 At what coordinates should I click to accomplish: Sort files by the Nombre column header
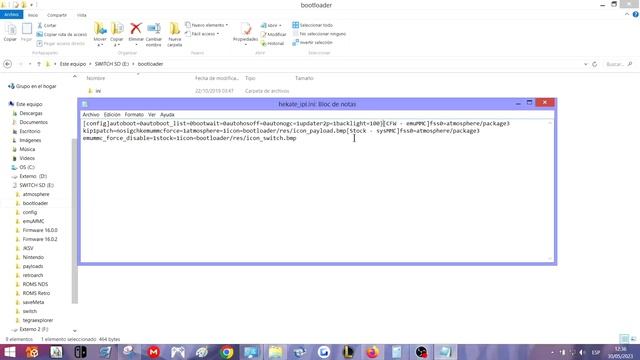(96, 78)
